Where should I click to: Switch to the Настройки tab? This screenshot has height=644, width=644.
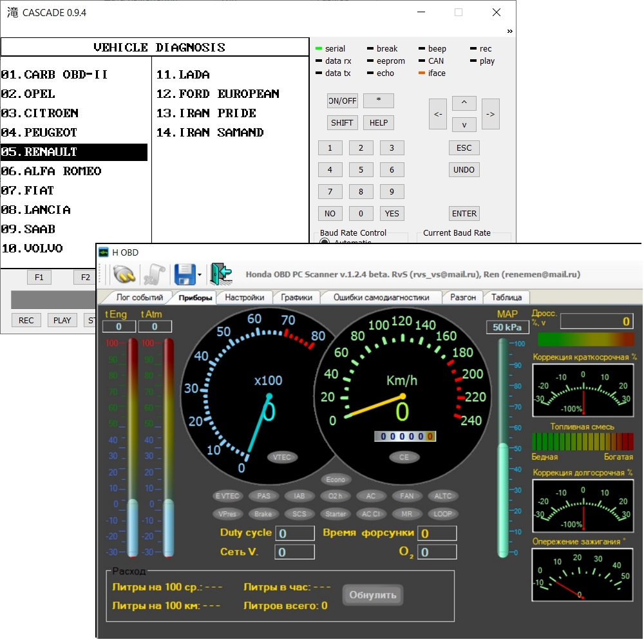click(244, 298)
